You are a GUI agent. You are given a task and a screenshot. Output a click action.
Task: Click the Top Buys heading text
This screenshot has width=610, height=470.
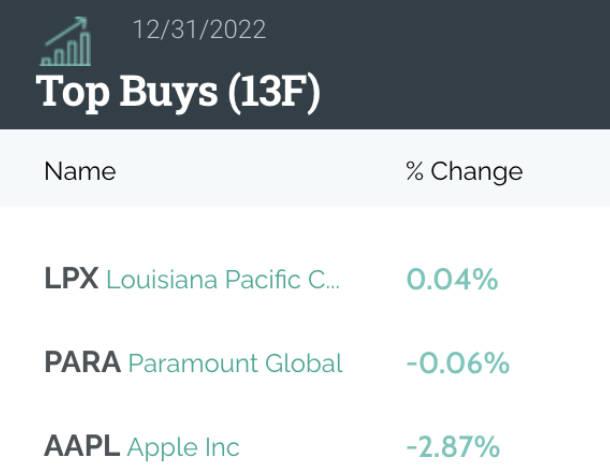click(127, 91)
